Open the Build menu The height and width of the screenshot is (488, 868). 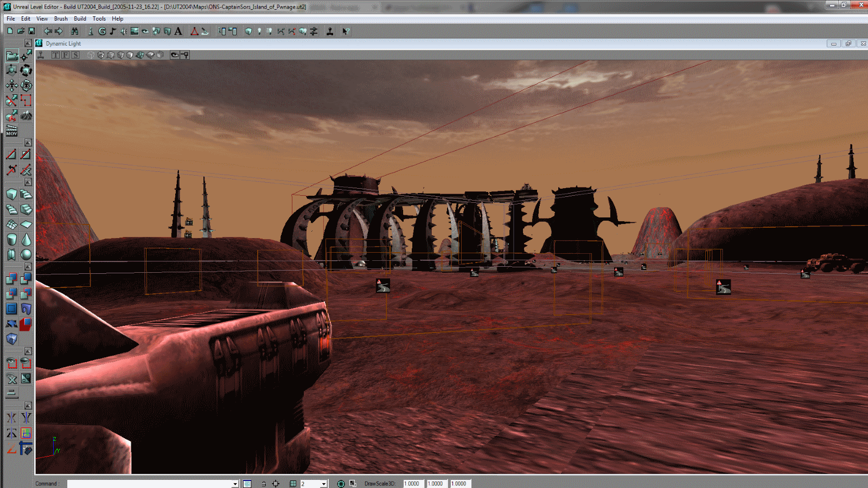click(x=80, y=18)
